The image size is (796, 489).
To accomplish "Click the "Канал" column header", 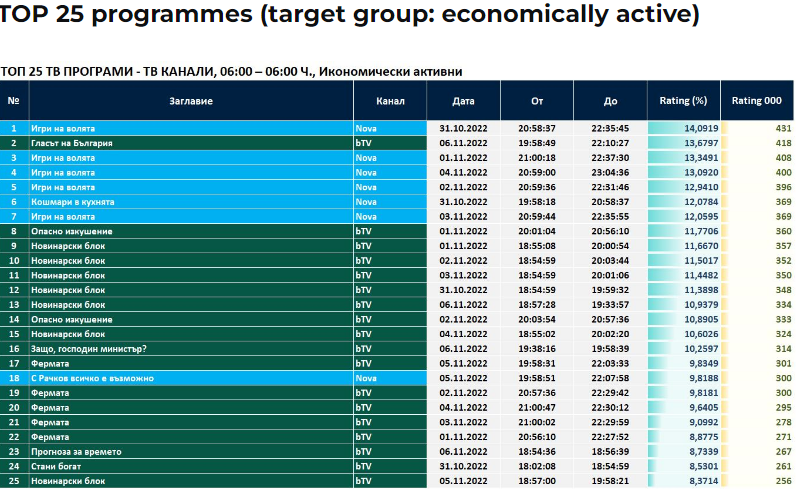I will pyautogui.click(x=390, y=101).
